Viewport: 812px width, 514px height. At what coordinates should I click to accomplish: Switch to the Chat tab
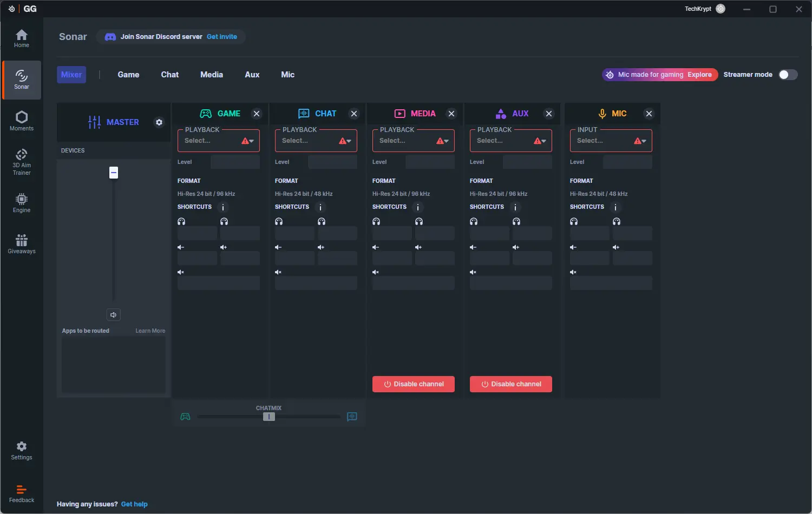pos(170,75)
